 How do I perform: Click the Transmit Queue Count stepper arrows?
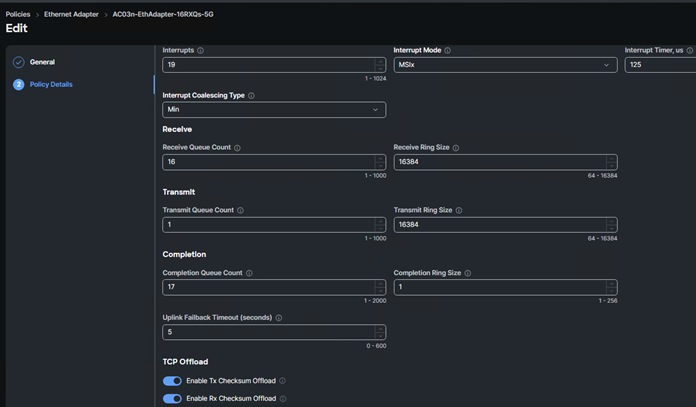pos(380,225)
